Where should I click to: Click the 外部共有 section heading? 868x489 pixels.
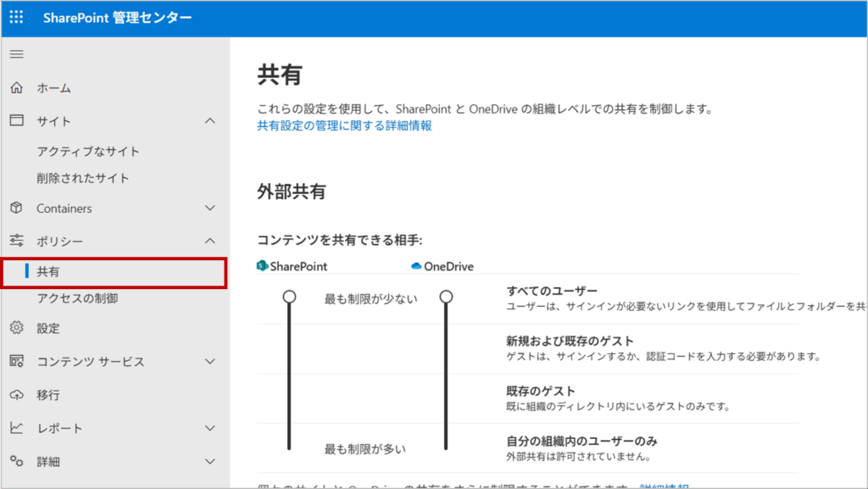click(292, 192)
